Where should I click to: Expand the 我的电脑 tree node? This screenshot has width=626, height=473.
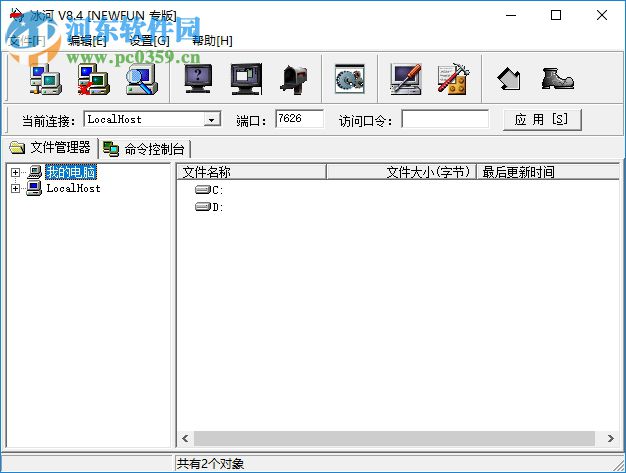click(x=15, y=172)
